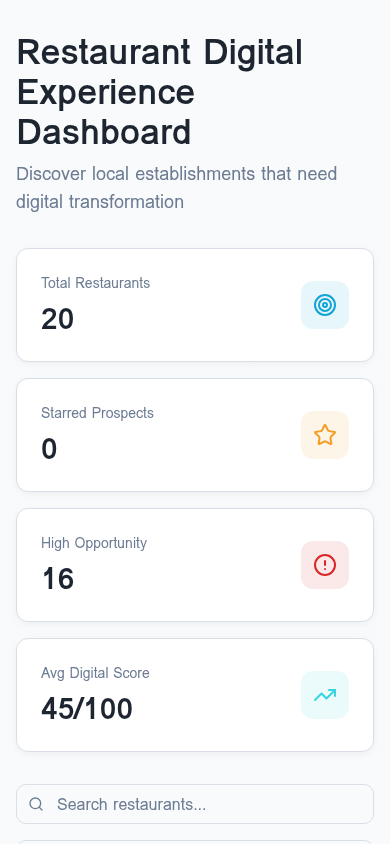Open the Starred Prospects stat card background
Viewport: 390px width, 844px height.
point(195,435)
